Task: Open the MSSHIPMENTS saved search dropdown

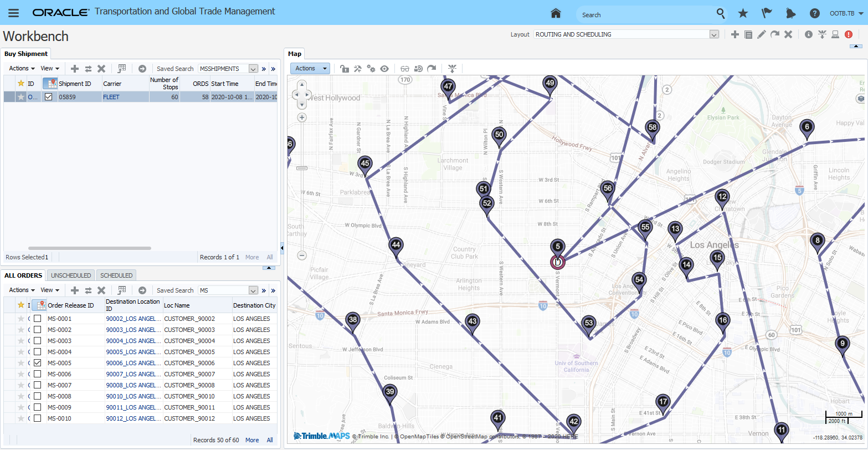Action: click(253, 69)
